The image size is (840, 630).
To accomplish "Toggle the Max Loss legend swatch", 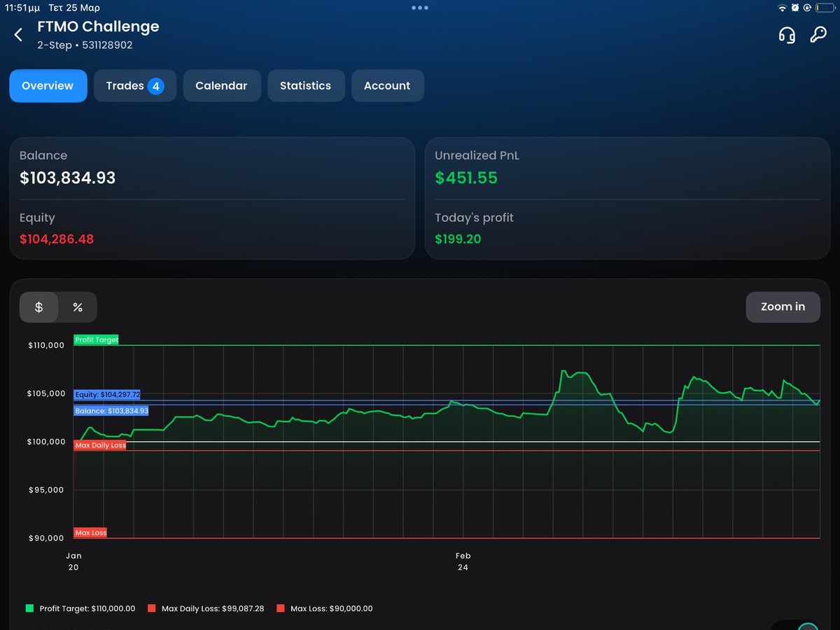I will point(281,609).
